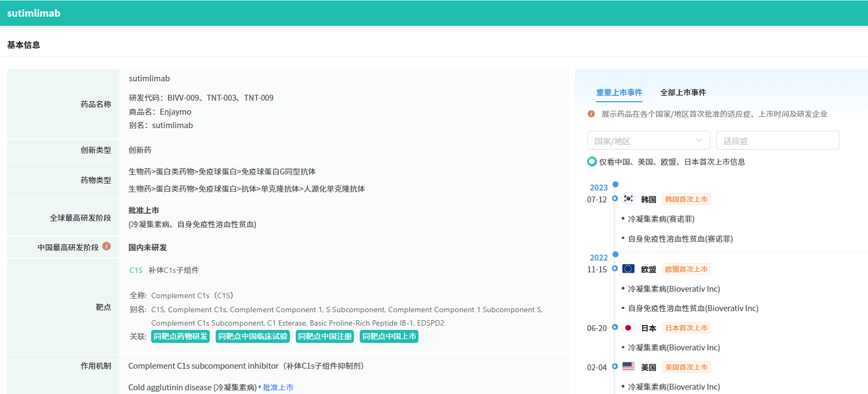
Task: Switch to the 重要上市事件 tab
Action: click(x=619, y=93)
